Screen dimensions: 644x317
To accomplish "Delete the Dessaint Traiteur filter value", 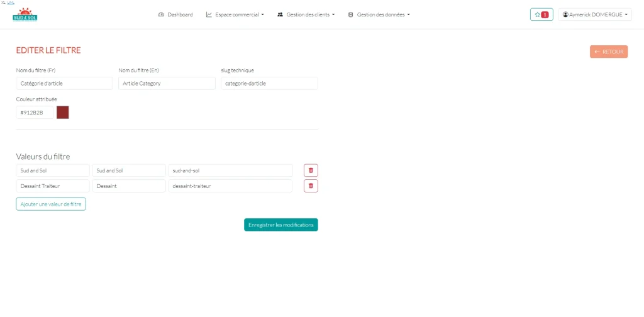I will 311,186.
